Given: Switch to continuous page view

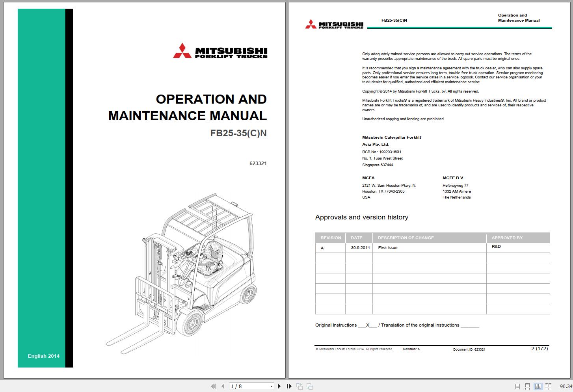Looking at the screenshot, I should tap(528, 386).
